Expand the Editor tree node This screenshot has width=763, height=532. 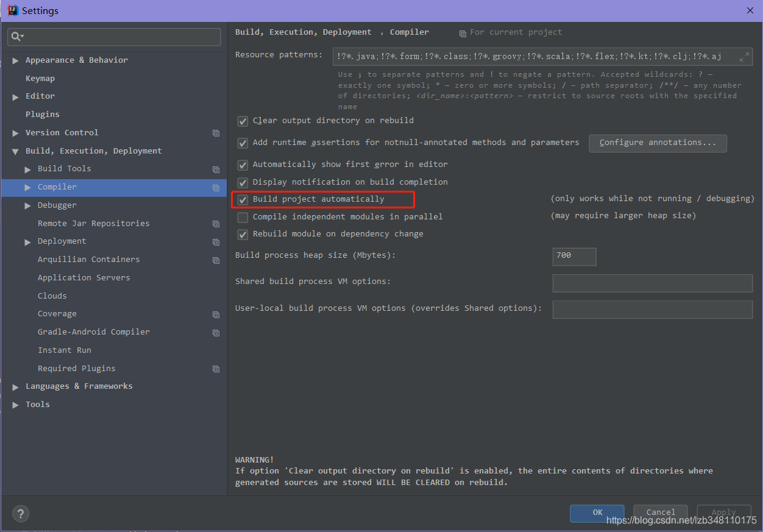(15, 96)
